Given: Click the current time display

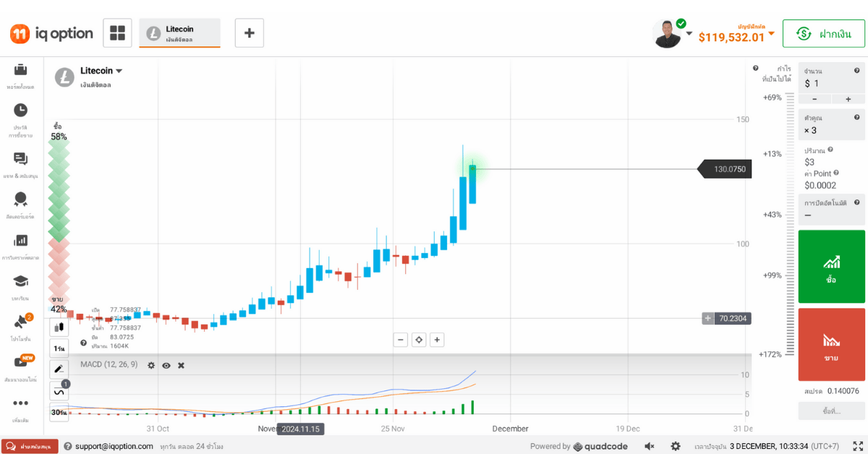Looking at the screenshot, I should [767, 446].
